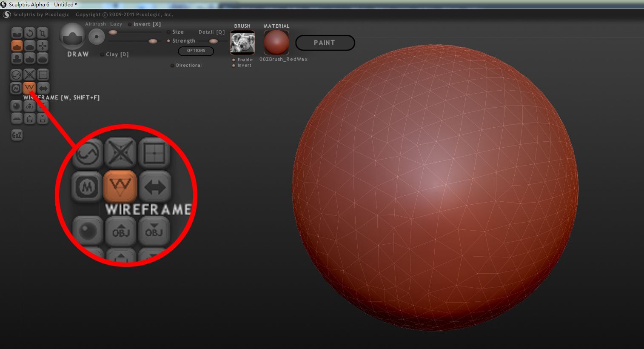Select the Scale tool
The width and height of the screenshot is (644, 349).
[x=43, y=33]
